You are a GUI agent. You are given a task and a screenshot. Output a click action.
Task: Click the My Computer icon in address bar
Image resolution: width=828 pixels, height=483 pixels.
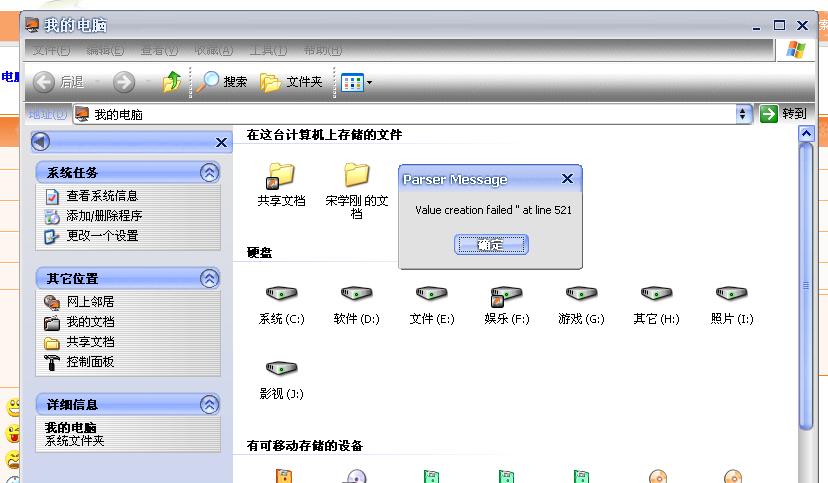(x=81, y=113)
